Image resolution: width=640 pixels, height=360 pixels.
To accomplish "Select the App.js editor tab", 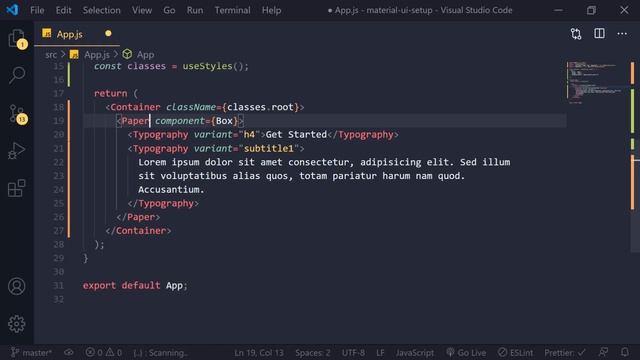I will click(78, 34).
